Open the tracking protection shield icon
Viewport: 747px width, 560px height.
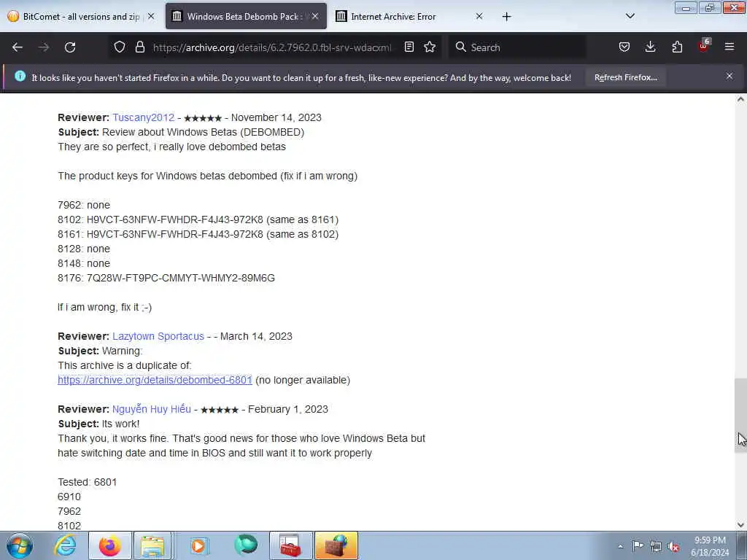coord(120,47)
